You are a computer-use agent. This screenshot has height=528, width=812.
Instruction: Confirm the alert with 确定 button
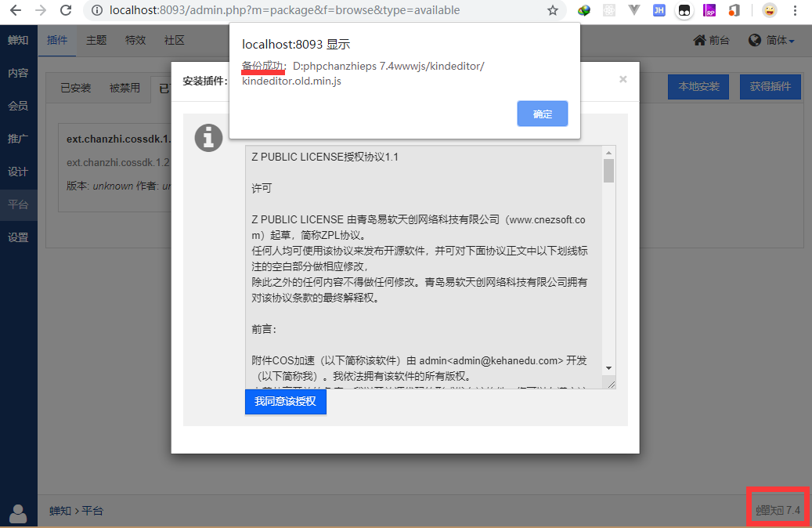(x=542, y=114)
